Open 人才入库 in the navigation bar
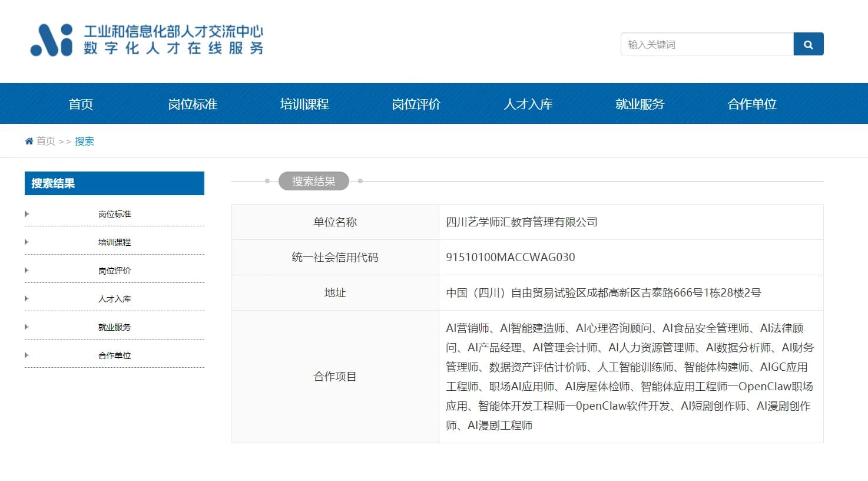Image resolution: width=868 pixels, height=481 pixels. pyautogui.click(x=528, y=104)
